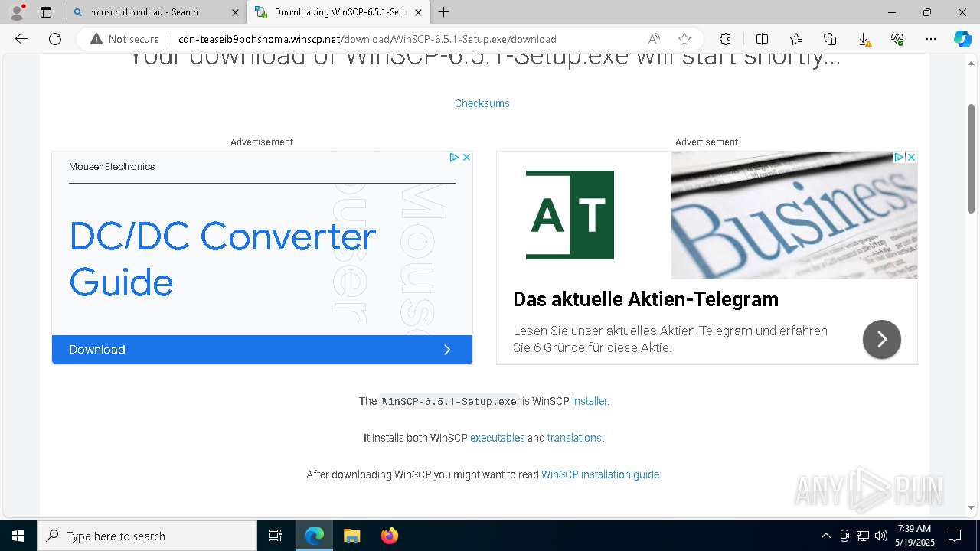Click AdChoices icon on Aktien-Telegram ad
Screen dimensions: 980x551
point(900,157)
